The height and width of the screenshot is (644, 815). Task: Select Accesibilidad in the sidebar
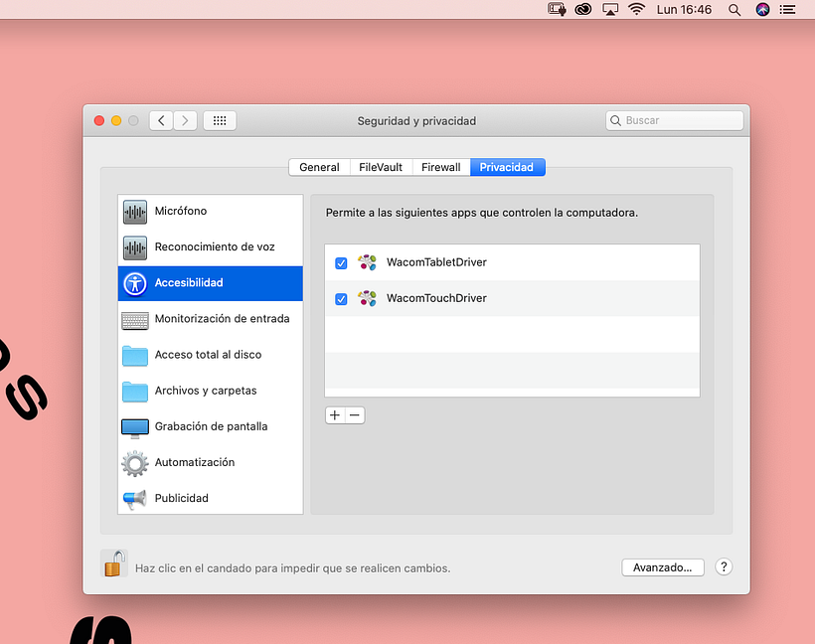click(x=211, y=283)
